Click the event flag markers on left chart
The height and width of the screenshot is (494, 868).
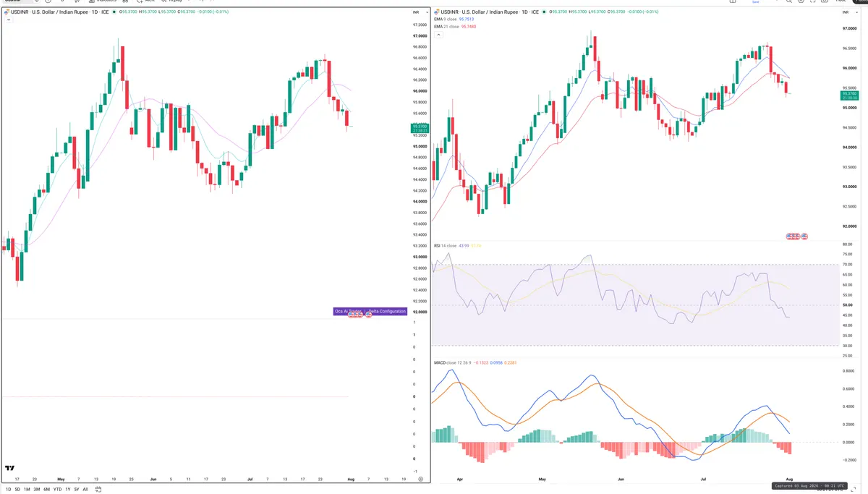tap(359, 315)
